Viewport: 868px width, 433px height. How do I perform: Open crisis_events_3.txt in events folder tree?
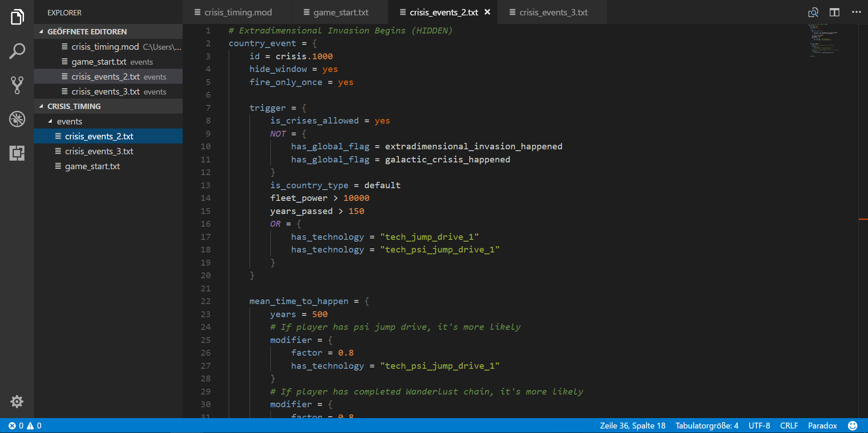click(108, 151)
